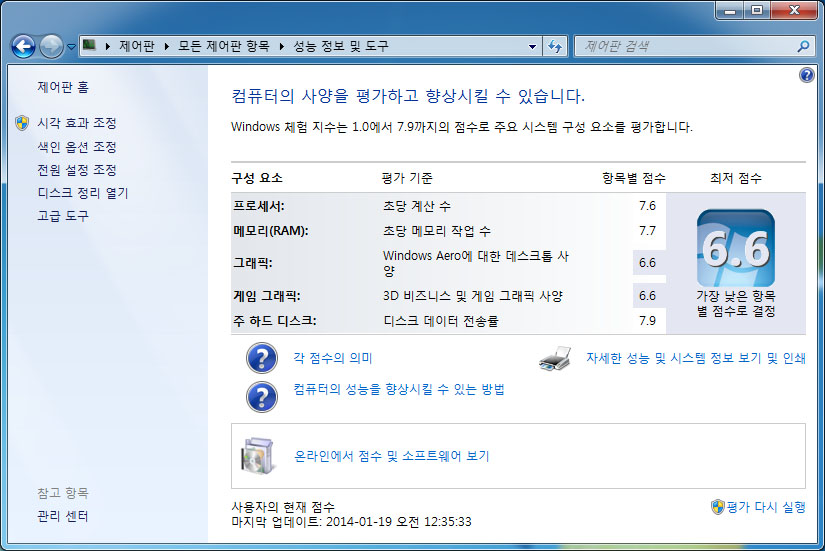Screen dimensions: 825x551
Task: Click question icon beside 컴퓨터의 성능을 향상시킬
Action: (262, 397)
